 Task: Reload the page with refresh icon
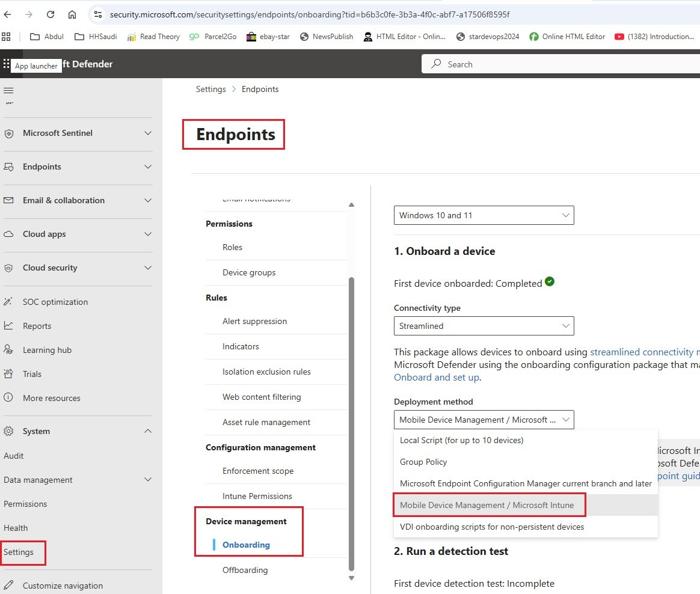[x=51, y=14]
